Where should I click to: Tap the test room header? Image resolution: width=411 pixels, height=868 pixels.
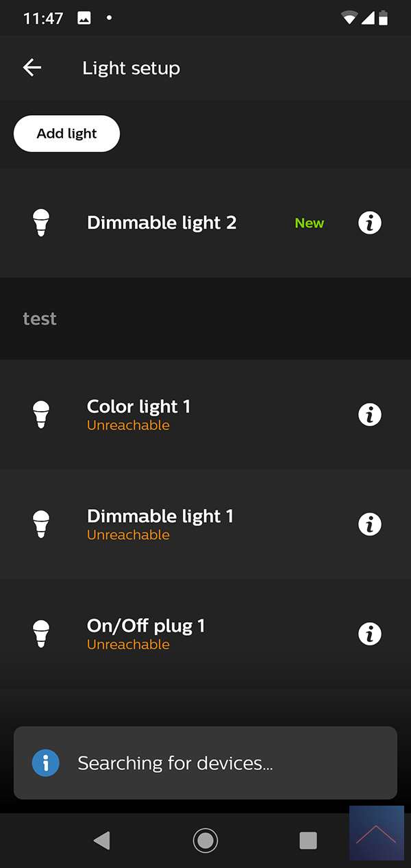coord(40,319)
